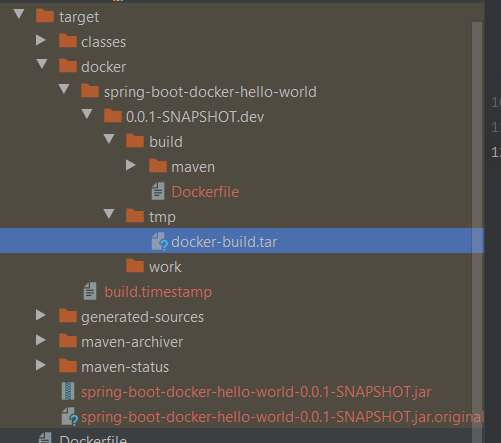The image size is (501, 443).
Task: Click the maven folder icon
Action: click(158, 166)
